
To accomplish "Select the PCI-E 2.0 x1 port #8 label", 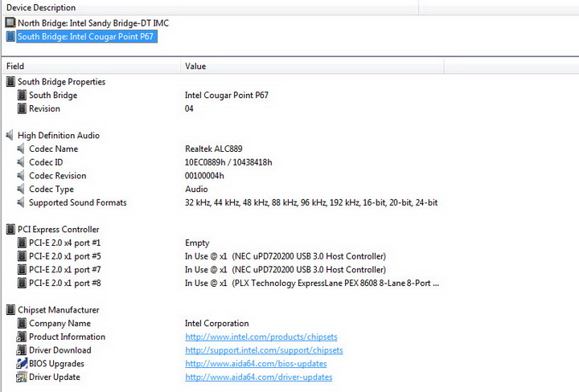I will (x=64, y=283).
